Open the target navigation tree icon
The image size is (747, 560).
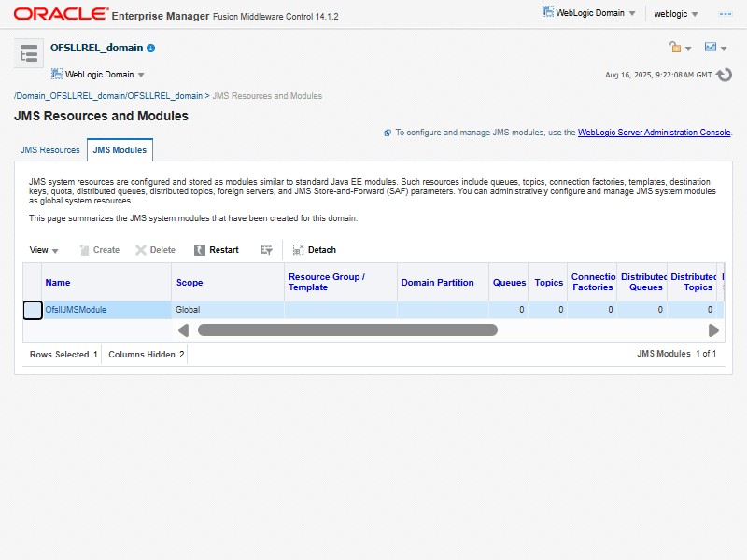[x=29, y=53]
